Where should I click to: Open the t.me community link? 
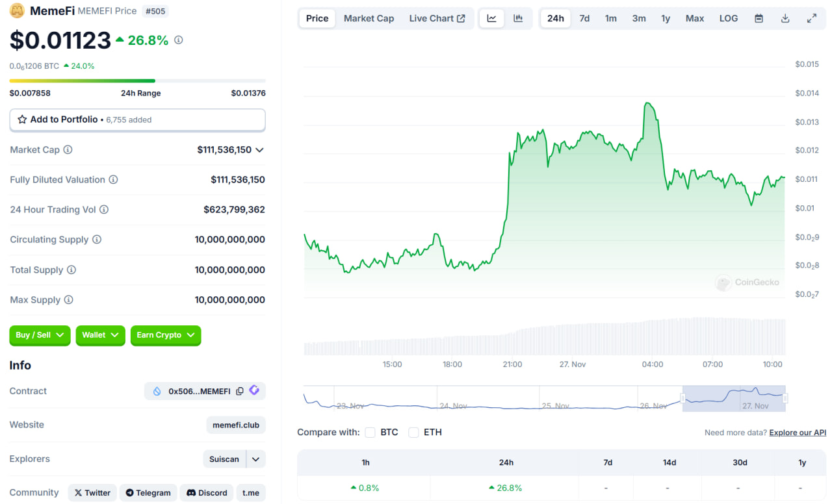[251, 492]
